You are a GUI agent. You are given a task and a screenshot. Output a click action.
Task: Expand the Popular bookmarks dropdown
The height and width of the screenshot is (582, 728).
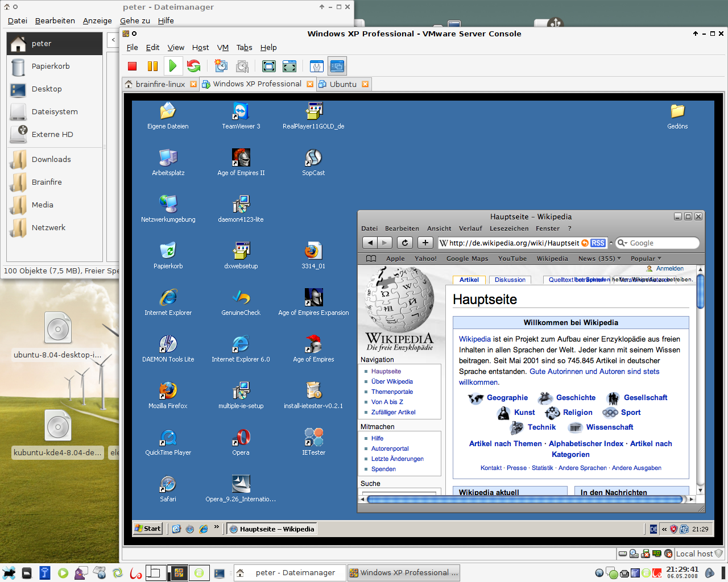(646, 259)
